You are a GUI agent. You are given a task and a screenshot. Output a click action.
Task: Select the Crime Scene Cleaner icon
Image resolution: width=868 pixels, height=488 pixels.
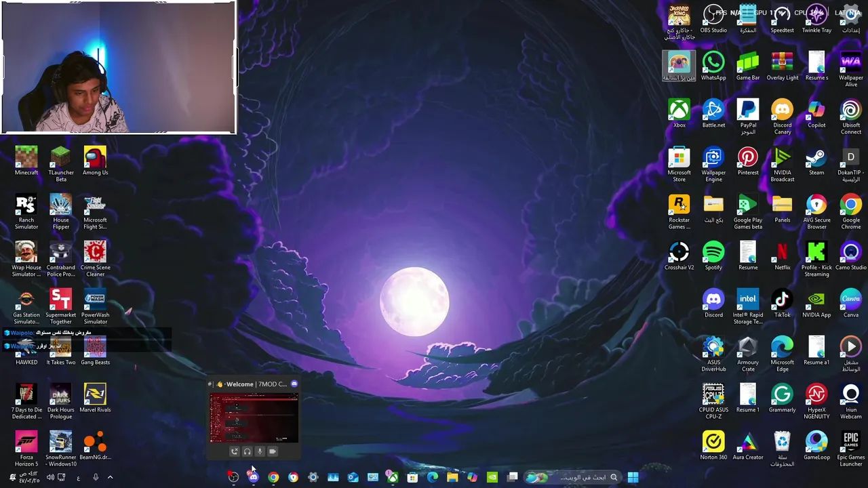pyautogui.click(x=95, y=259)
